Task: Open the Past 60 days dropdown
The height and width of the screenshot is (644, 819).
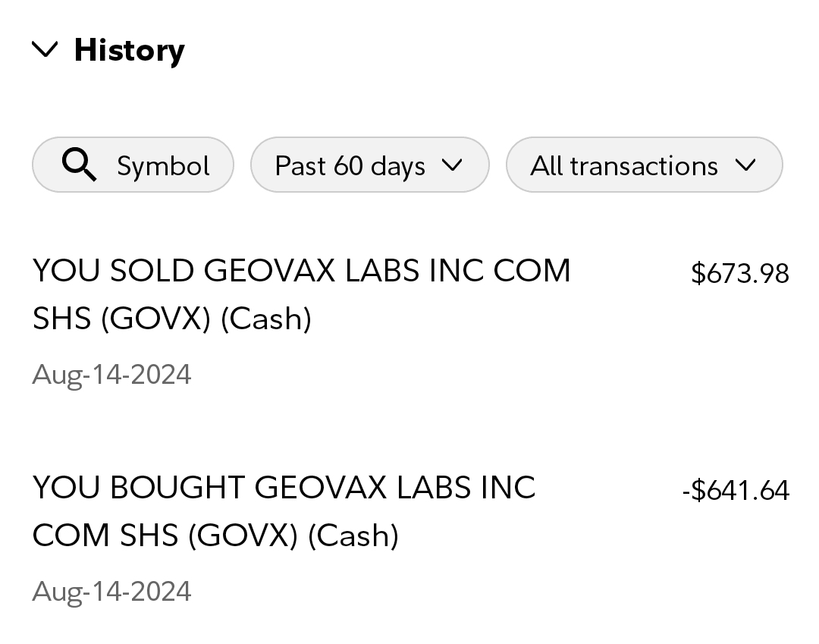Action: click(x=369, y=165)
